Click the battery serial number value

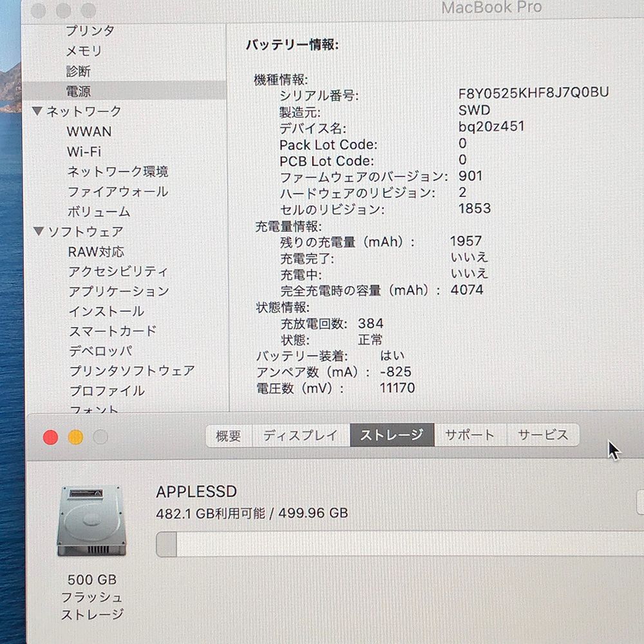pyautogui.click(x=533, y=93)
